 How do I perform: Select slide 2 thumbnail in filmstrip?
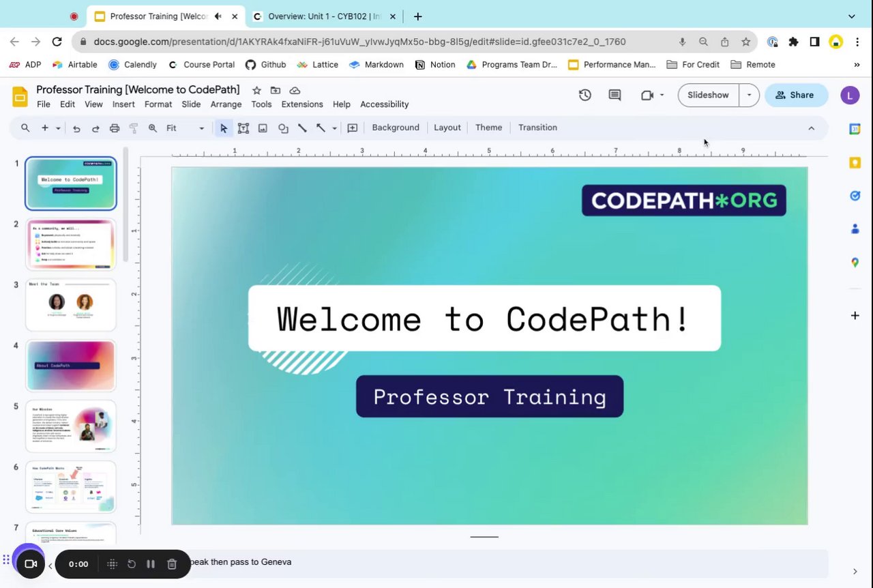tap(71, 244)
